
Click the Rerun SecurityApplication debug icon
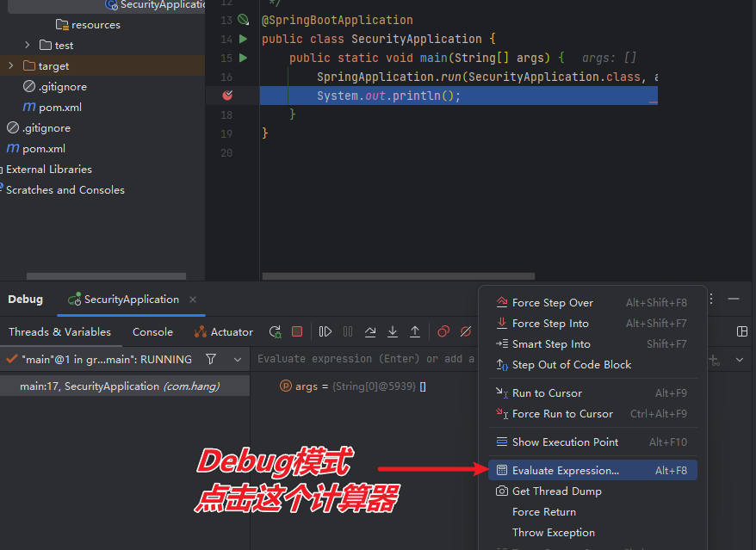click(276, 331)
